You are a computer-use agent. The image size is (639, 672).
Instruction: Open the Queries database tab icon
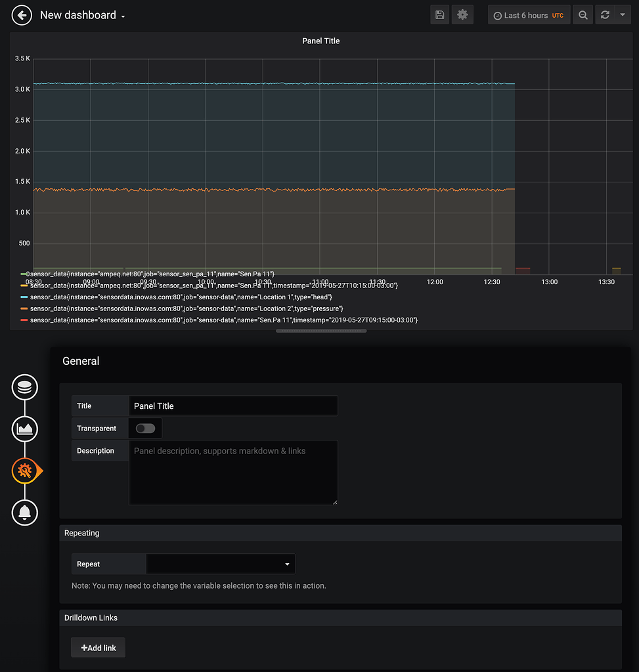click(x=25, y=387)
